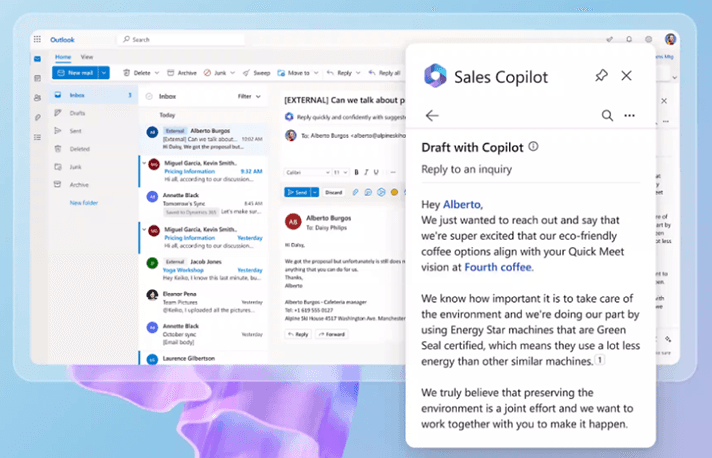Screen dimensions: 712x458
Task: Pin the Sales Copilot panel
Action: [600, 76]
